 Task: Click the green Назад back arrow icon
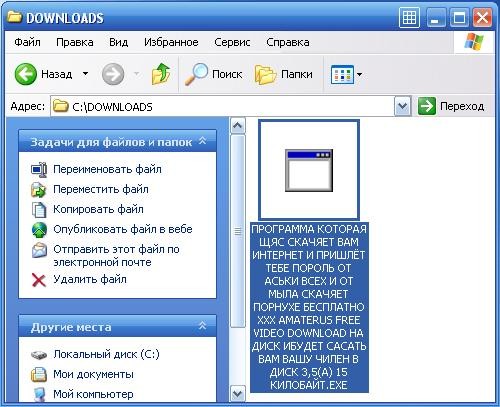coord(25,74)
